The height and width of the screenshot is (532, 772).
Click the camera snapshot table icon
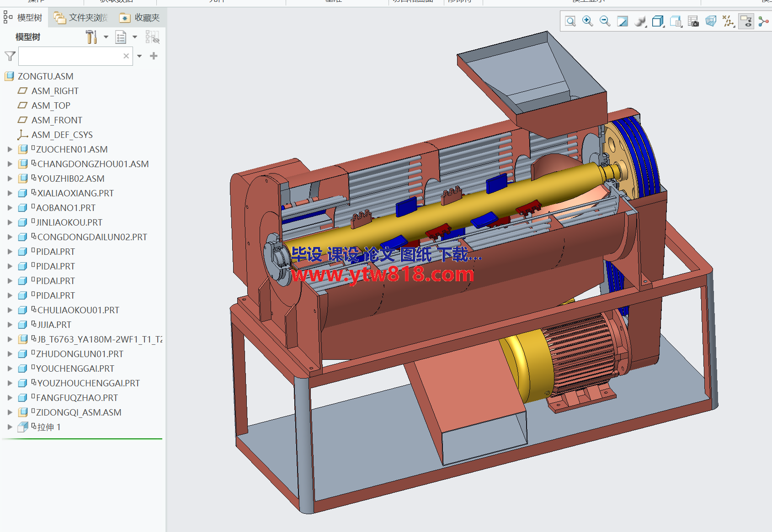(x=693, y=21)
